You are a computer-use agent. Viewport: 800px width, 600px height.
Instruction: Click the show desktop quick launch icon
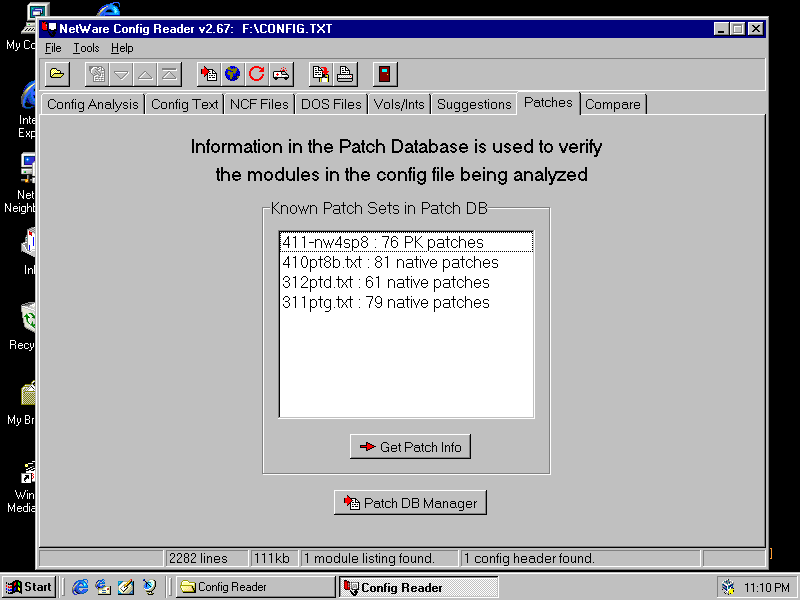point(126,587)
